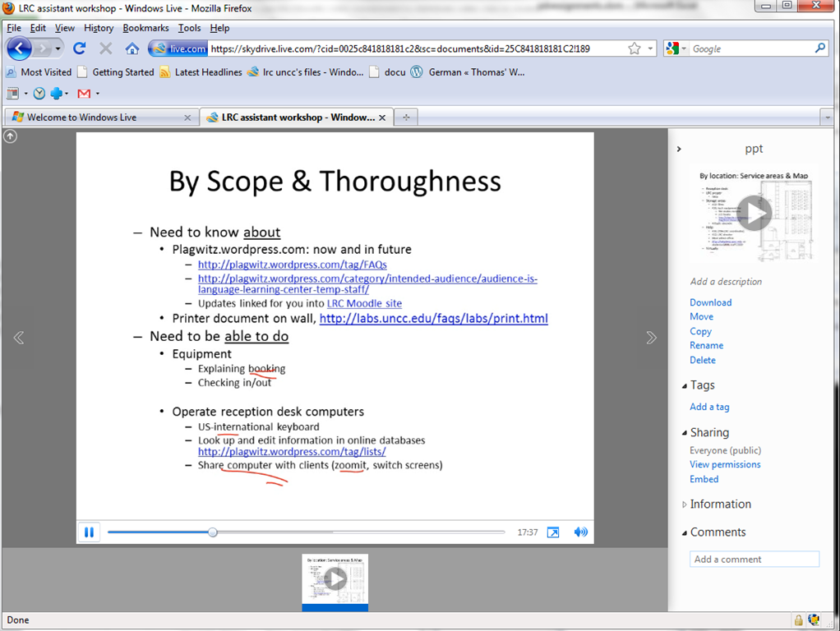Image resolution: width=840 pixels, height=631 pixels.
Task: Open the slide thumbnail below the player
Action: tap(335, 580)
